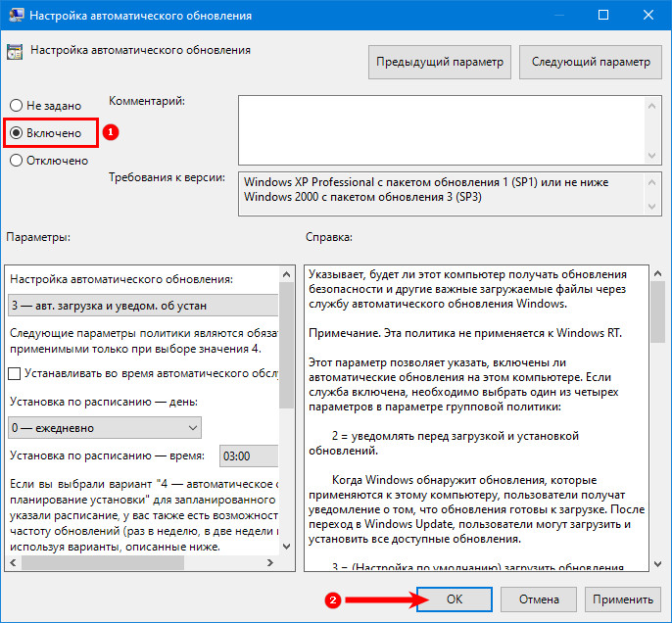Close the dialog with X button
This screenshot has height=623, width=672.
(648, 15)
